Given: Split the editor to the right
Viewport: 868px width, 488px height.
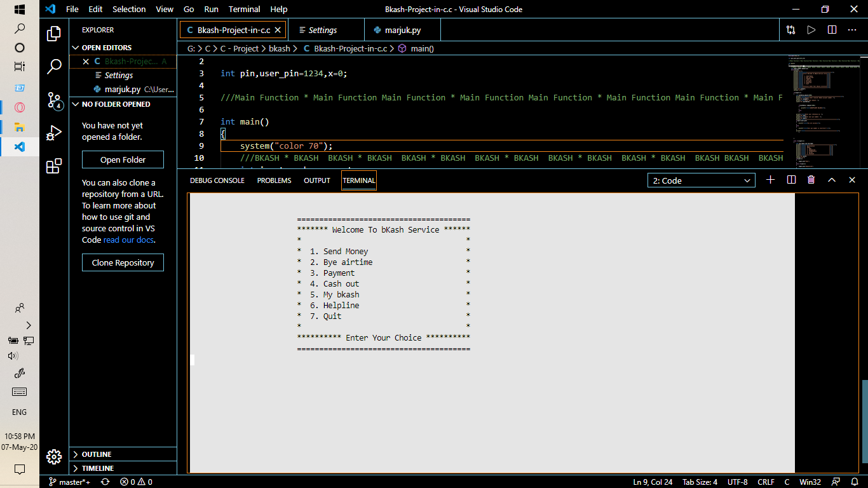Looking at the screenshot, I should pos(832,30).
